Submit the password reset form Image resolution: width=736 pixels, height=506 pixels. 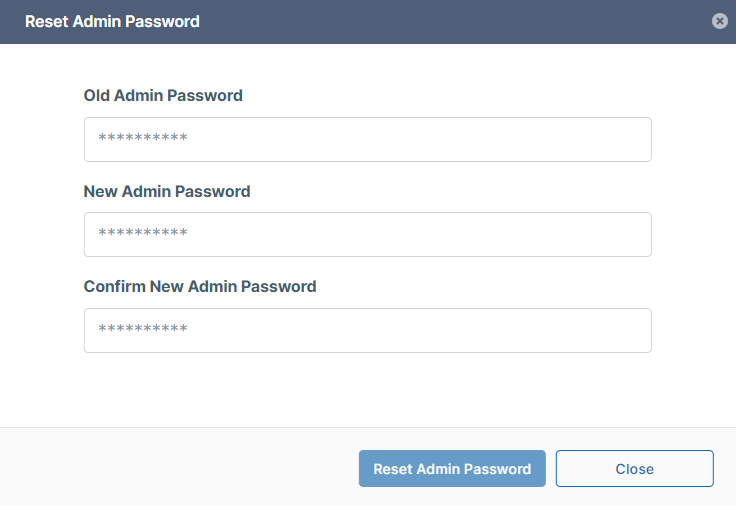[x=452, y=468]
